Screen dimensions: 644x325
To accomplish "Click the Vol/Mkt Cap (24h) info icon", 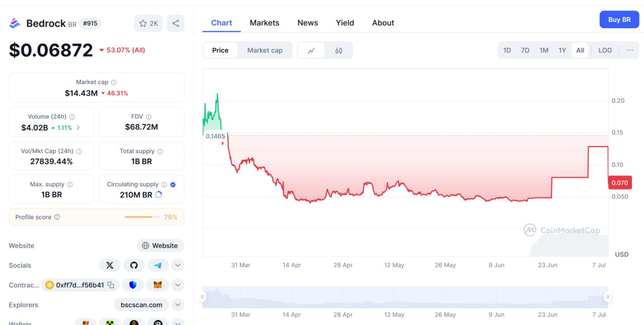I will [x=79, y=151].
